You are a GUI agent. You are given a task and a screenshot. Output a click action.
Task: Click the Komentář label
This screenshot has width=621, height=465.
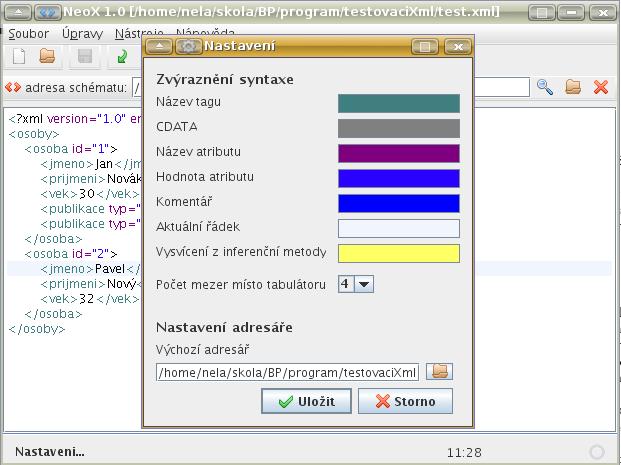coord(184,202)
